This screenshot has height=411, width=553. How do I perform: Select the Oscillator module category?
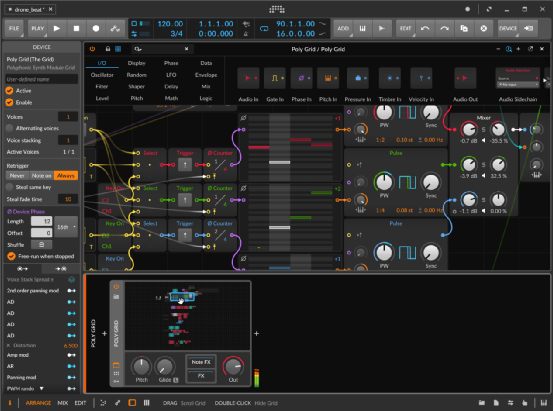102,75
